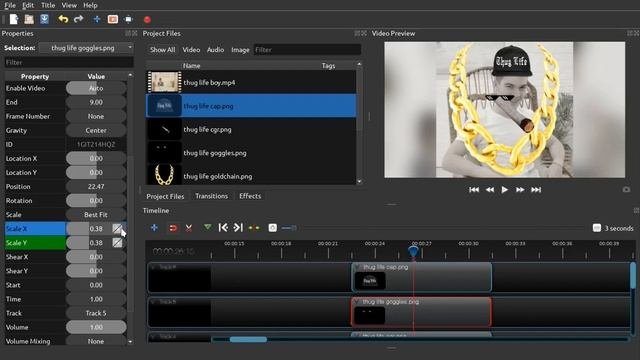Screen dimensions: 640x360
Task: Open the Volume Mixing None value
Action: (x=96, y=341)
